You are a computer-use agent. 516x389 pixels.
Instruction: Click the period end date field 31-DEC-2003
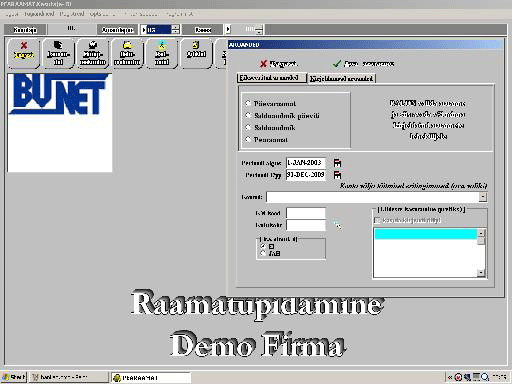click(x=306, y=175)
